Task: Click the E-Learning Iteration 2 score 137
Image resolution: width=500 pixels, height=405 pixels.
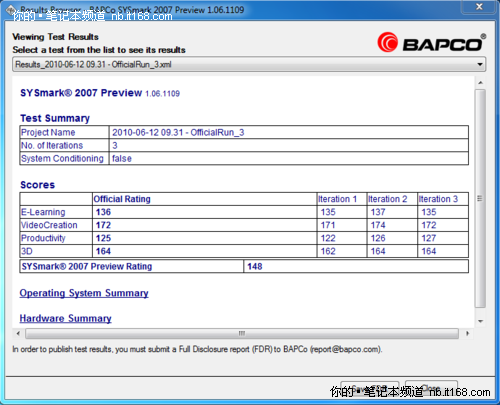Action: pyautogui.click(x=378, y=212)
